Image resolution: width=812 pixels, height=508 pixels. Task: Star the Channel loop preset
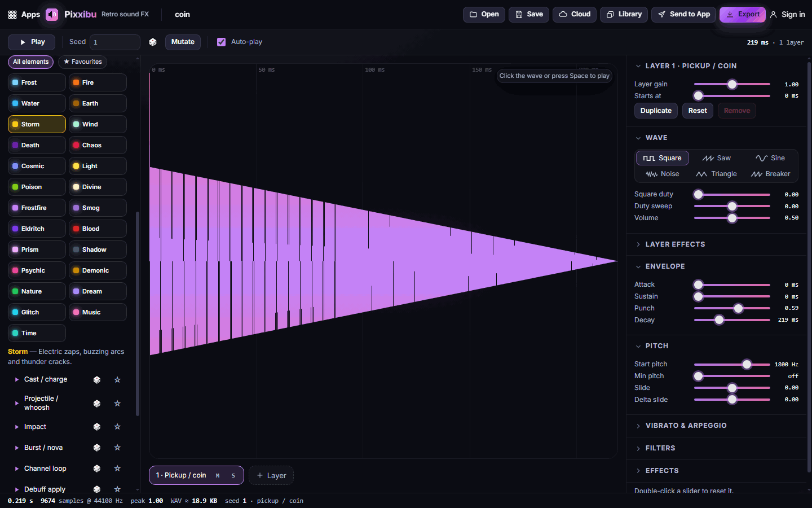(x=117, y=468)
